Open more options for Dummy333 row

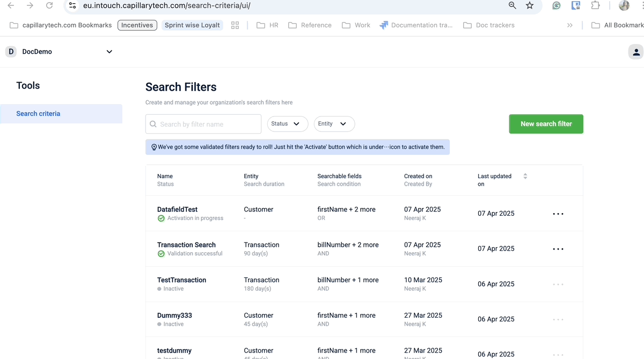[x=558, y=319]
